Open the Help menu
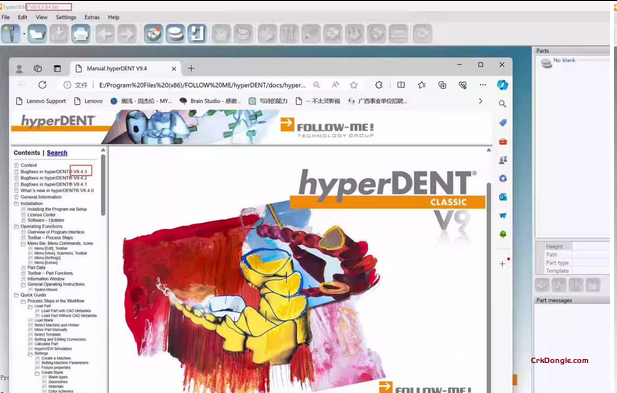The height and width of the screenshot is (393, 617). pos(113,17)
